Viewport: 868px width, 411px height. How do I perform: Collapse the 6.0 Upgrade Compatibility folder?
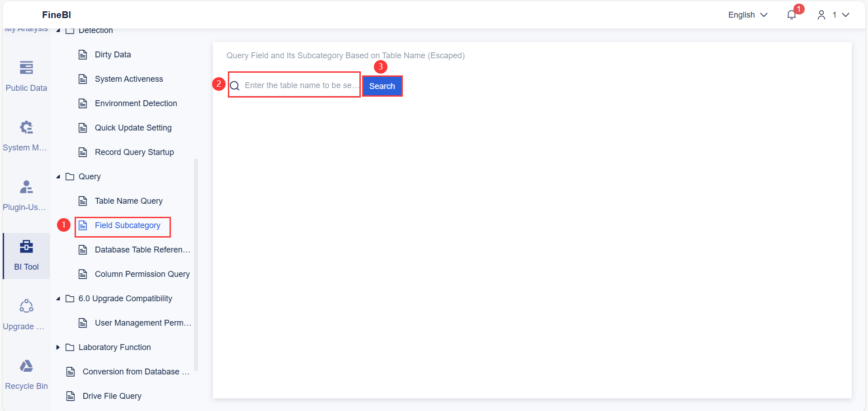(x=58, y=299)
